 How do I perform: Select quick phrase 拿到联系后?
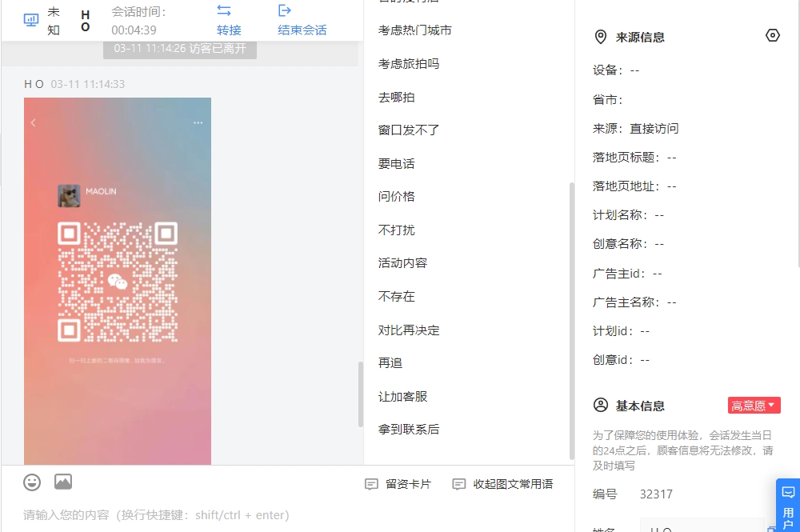click(409, 430)
